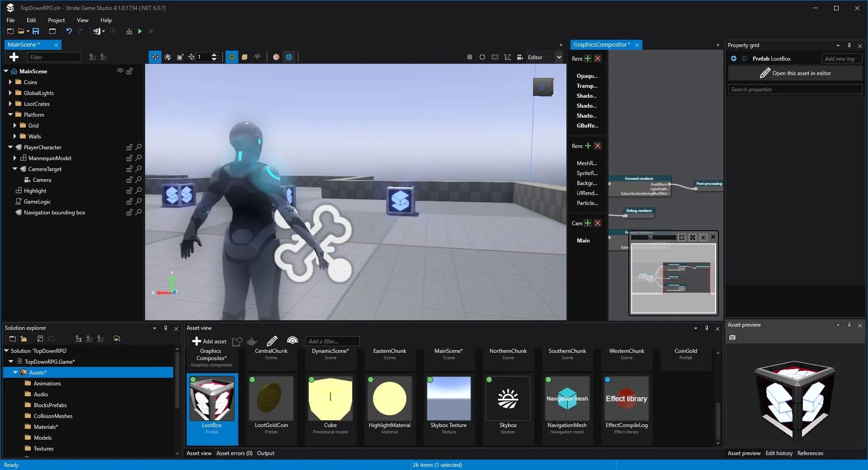Select the scale gizmo tool
The height and width of the screenshot is (470, 868).
[180, 57]
